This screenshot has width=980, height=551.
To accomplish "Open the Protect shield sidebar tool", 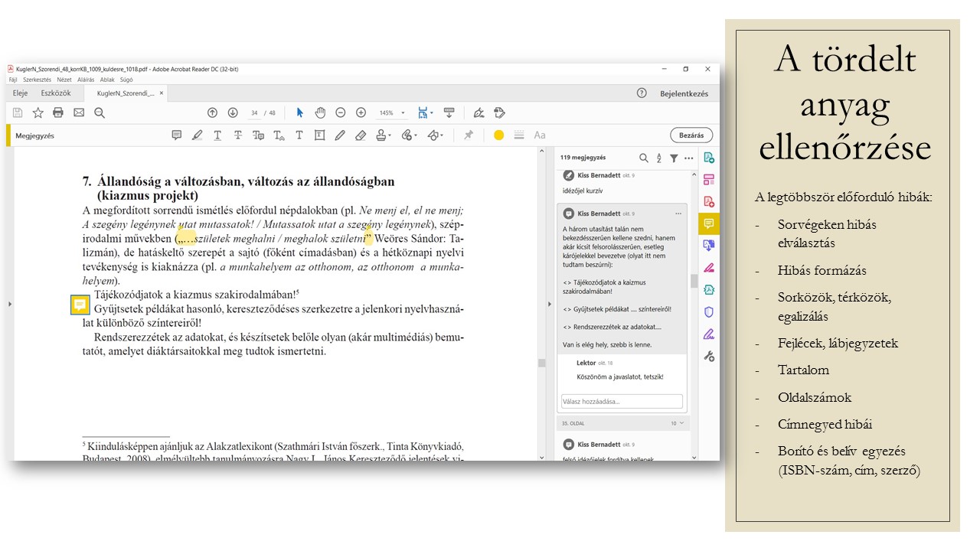I will (x=709, y=312).
